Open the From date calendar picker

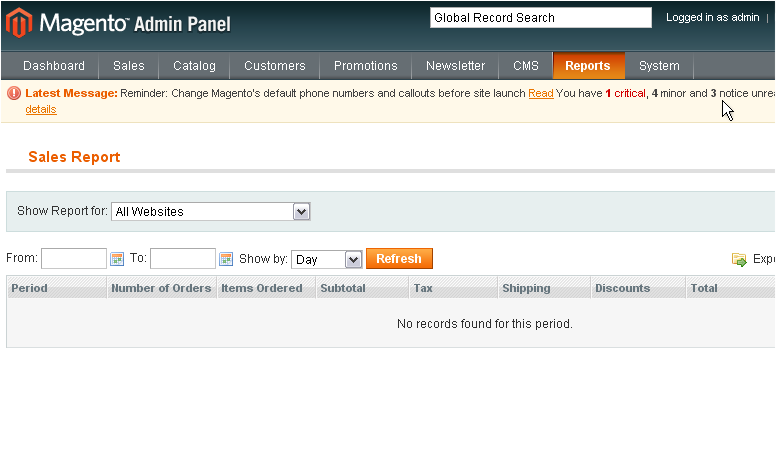coord(117,259)
